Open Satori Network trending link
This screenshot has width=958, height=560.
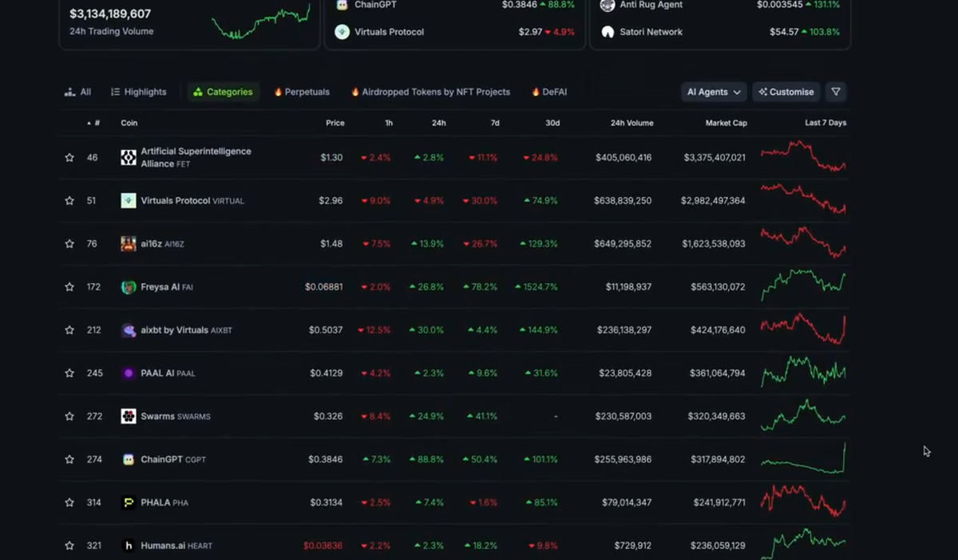653,32
